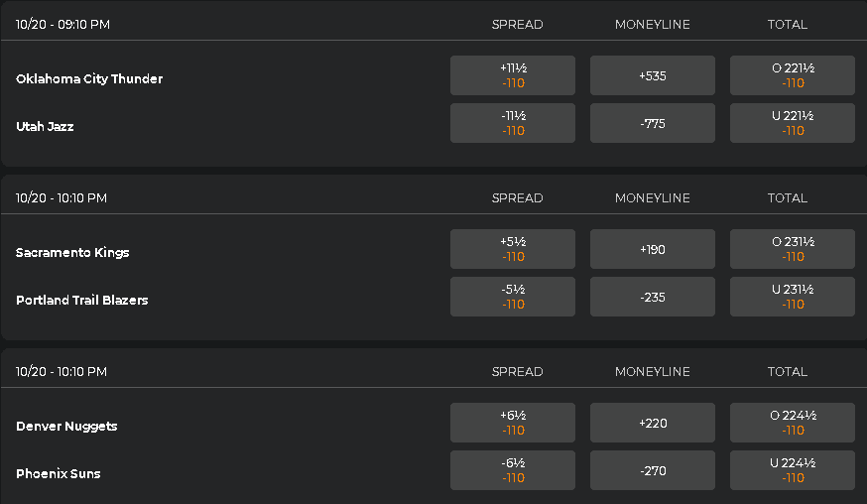Open the Oklahoma City Thunder team name
Screen dimensions: 867x504
pos(89,78)
